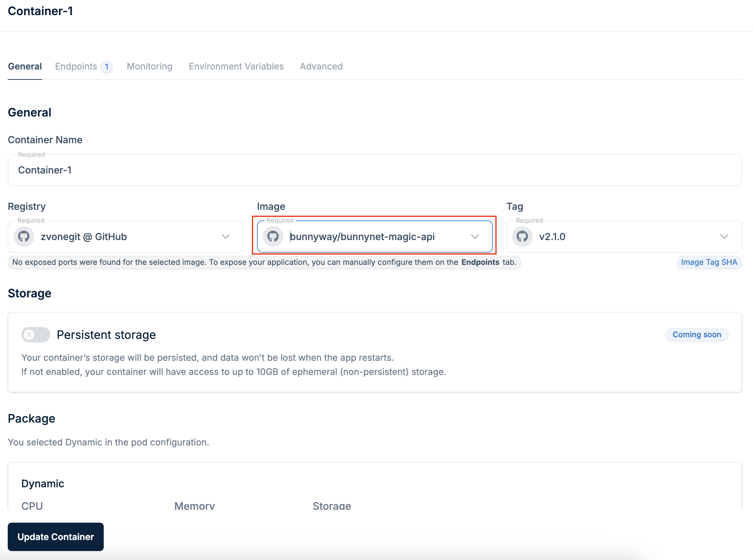
Task: Click GitHub icon in Registry field
Action: (24, 236)
